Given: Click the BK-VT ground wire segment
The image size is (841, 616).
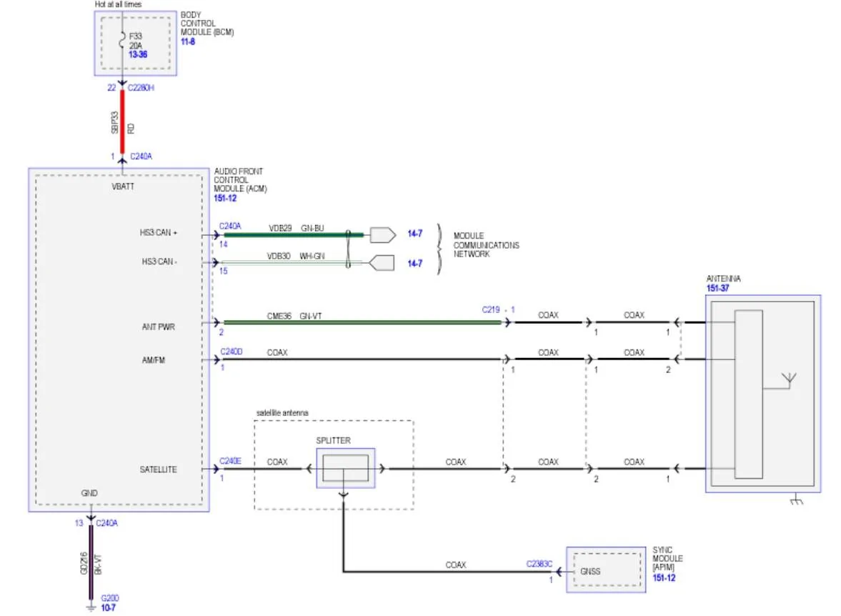Looking at the screenshot, I should [x=91, y=562].
